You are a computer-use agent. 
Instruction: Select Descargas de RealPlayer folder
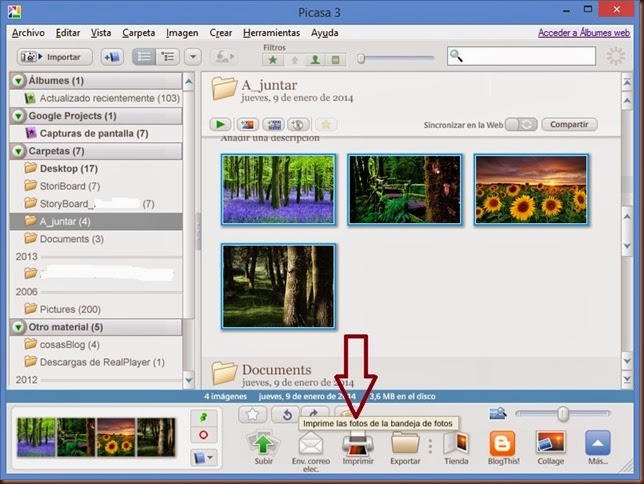click(96, 362)
